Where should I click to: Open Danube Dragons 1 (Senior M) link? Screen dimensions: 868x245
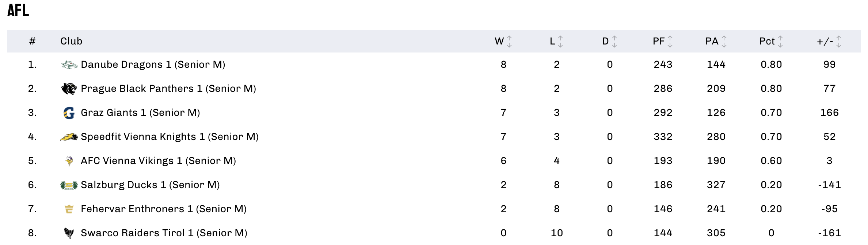point(153,65)
